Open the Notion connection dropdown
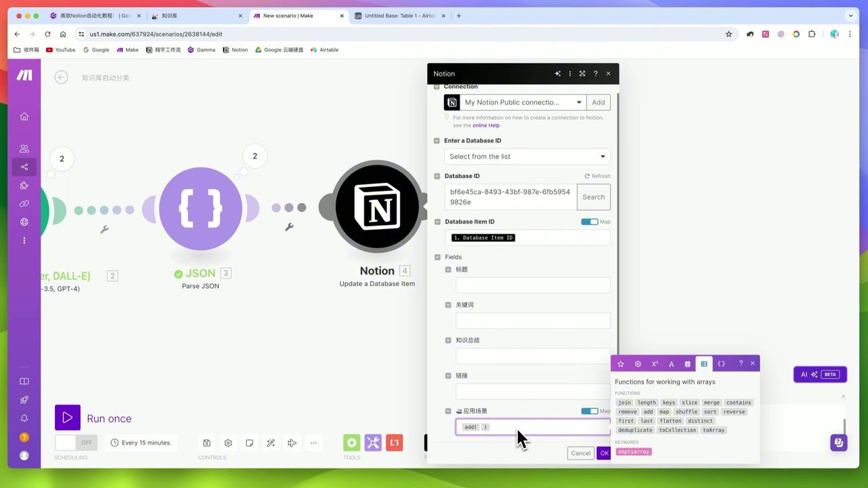Screen dimensions: 868x488 (578, 102)
